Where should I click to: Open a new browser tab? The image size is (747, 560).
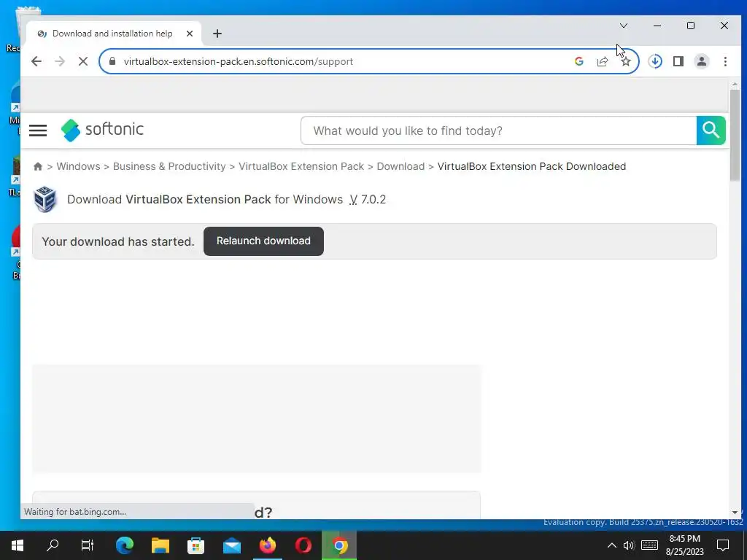click(x=217, y=34)
